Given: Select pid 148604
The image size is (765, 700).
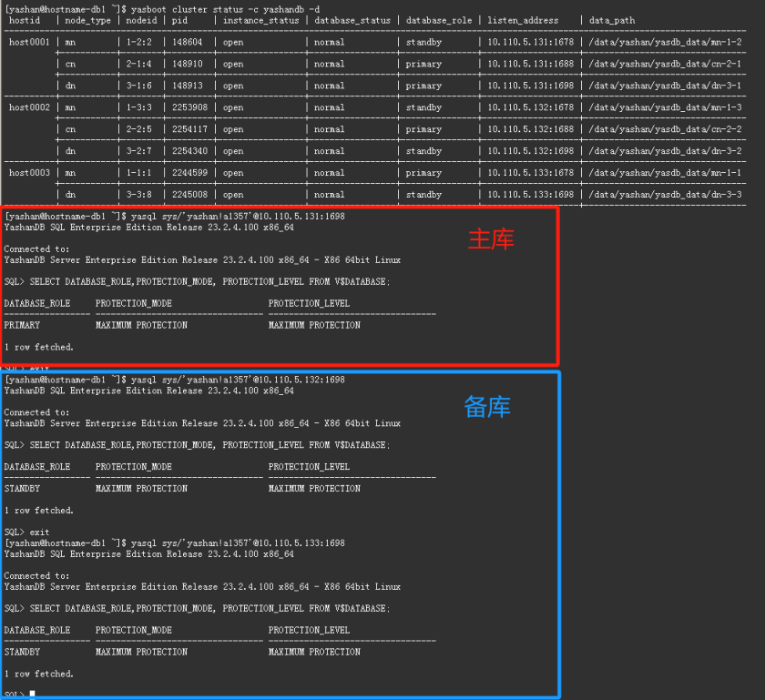Looking at the screenshot, I should tap(187, 42).
